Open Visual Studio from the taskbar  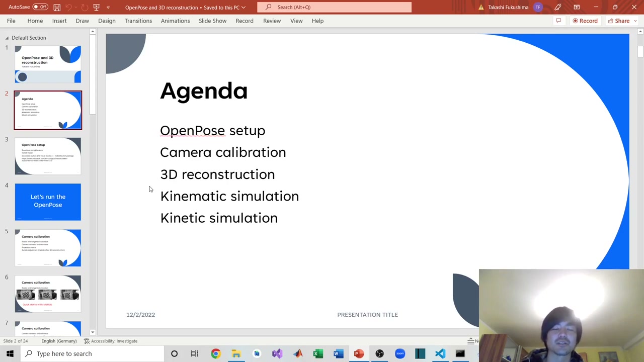(x=277, y=353)
